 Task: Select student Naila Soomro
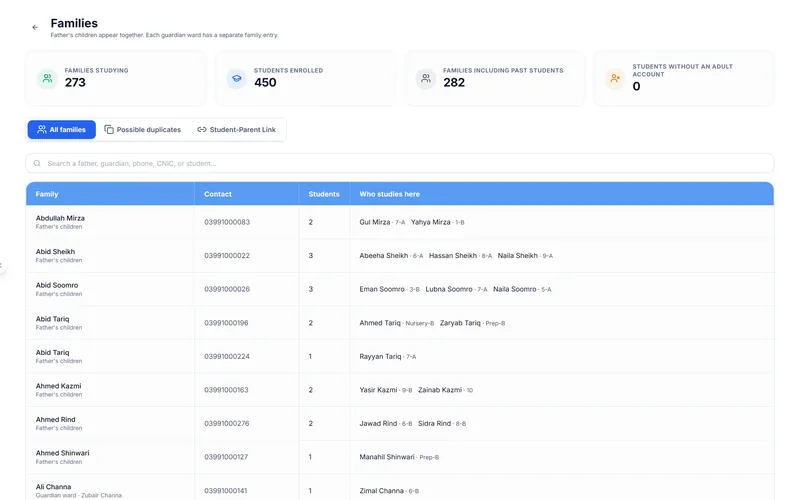tap(515, 289)
